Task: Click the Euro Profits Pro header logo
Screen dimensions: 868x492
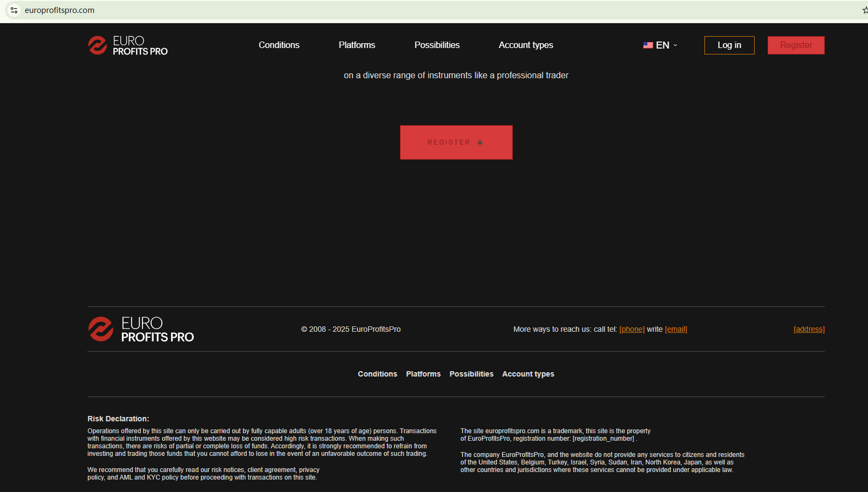Action: (128, 45)
